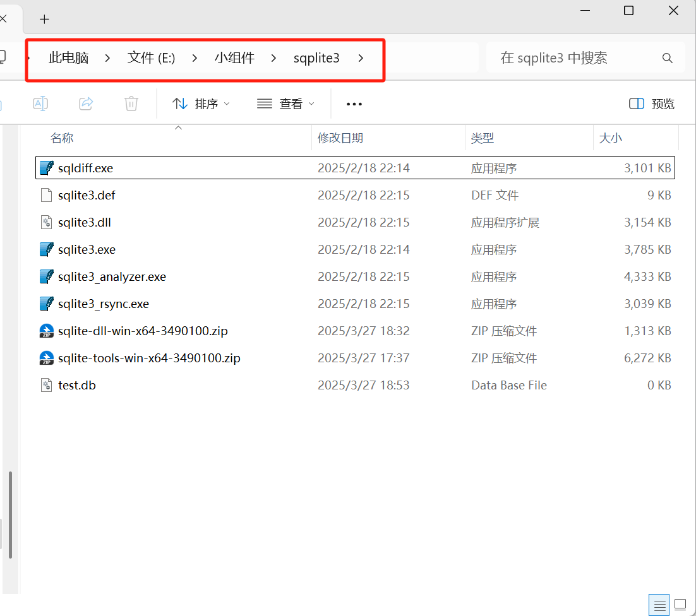Close the current Explorer tab
The image size is (696, 616).
click(x=4, y=19)
